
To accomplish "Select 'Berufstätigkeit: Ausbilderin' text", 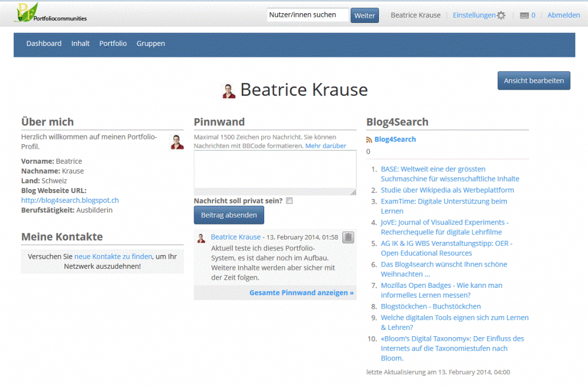I will point(67,210).
